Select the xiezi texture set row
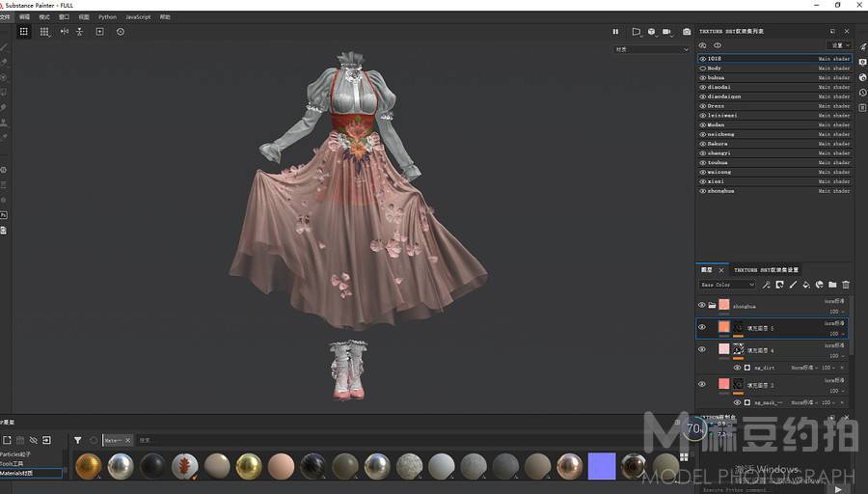Image resolution: width=868 pixels, height=494 pixels. pyautogui.click(x=774, y=181)
